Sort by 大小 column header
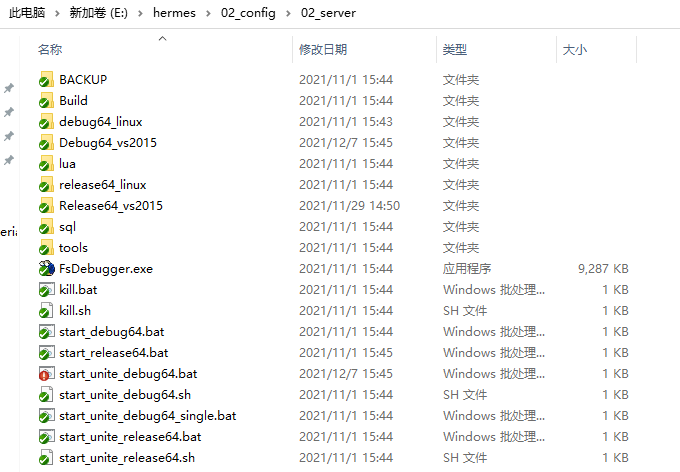 click(x=575, y=49)
